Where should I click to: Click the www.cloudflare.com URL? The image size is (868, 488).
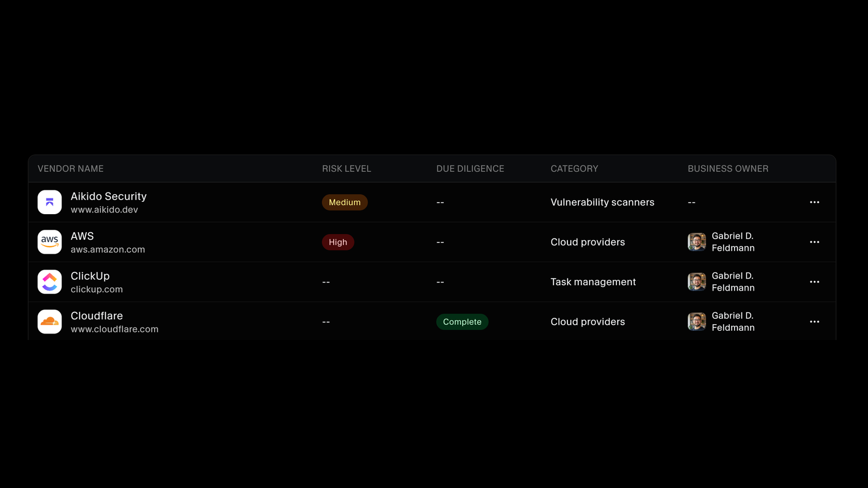pos(114,329)
